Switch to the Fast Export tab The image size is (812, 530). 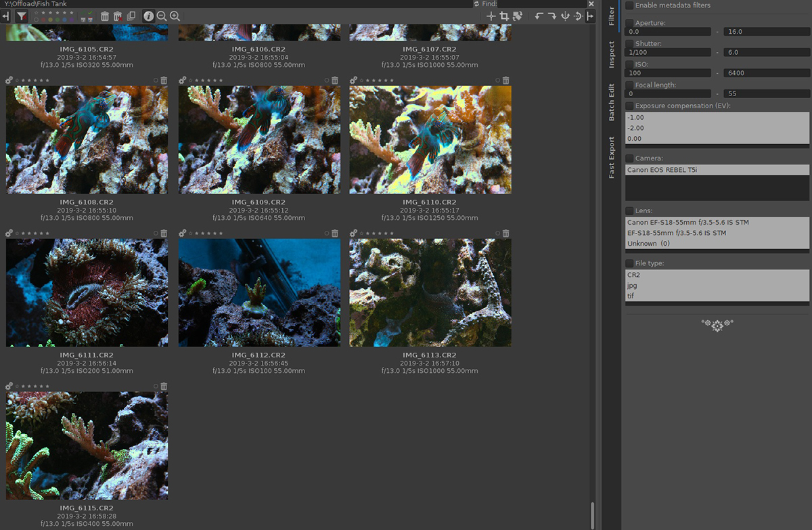(x=612, y=158)
